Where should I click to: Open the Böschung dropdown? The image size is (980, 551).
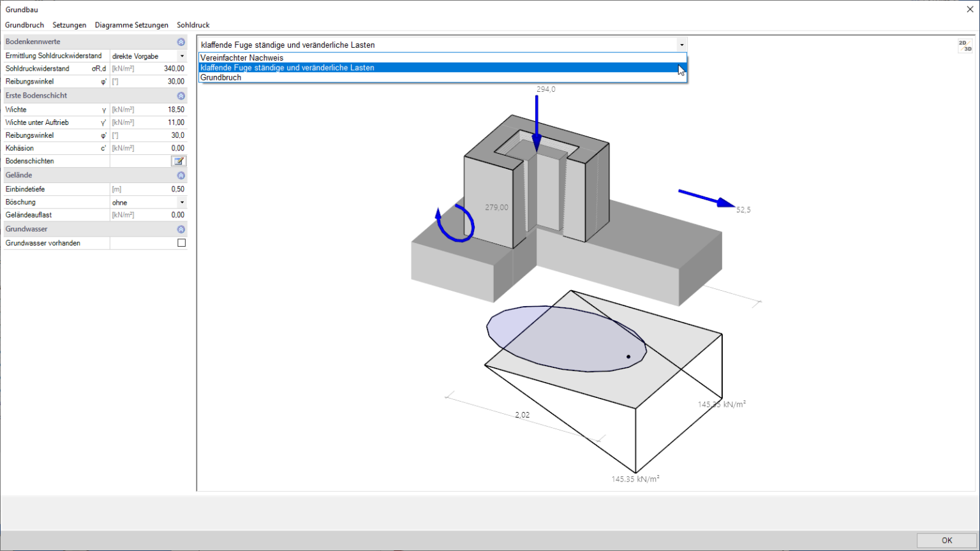(182, 203)
